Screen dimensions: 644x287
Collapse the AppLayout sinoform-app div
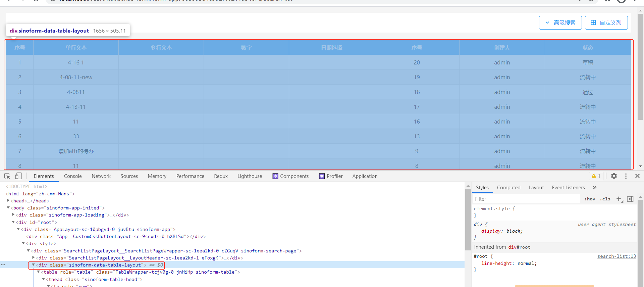point(18,229)
